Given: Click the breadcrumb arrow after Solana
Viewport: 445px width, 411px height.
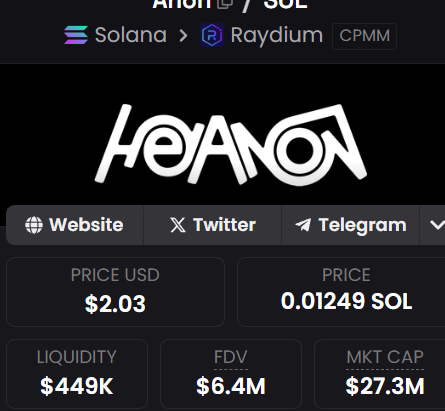Looking at the screenshot, I should [183, 35].
